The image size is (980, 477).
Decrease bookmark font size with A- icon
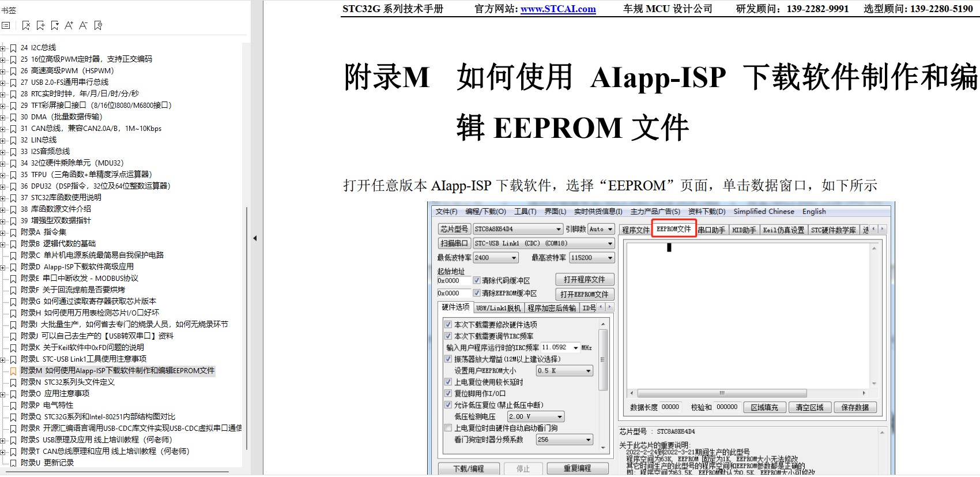coord(84,25)
